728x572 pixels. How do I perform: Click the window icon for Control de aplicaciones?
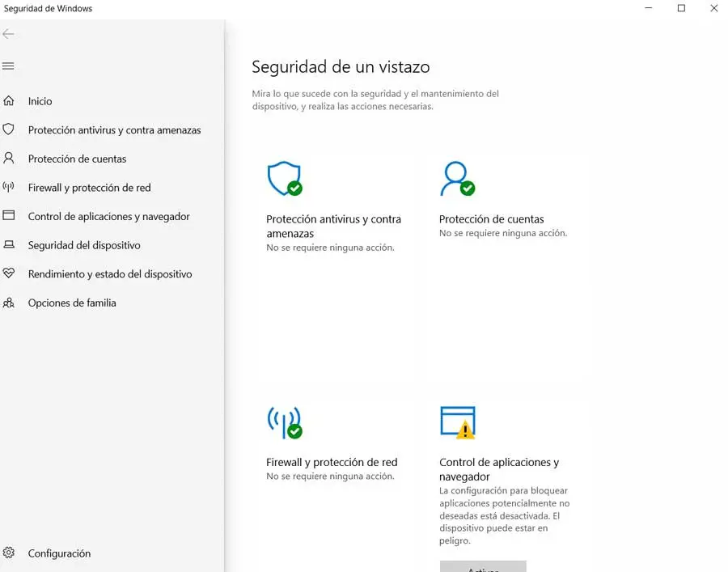(8, 215)
